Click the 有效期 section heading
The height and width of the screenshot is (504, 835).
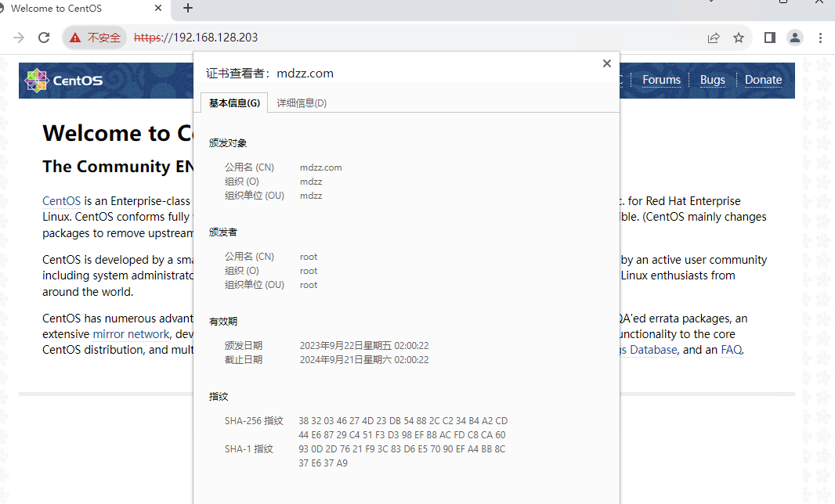223,322
